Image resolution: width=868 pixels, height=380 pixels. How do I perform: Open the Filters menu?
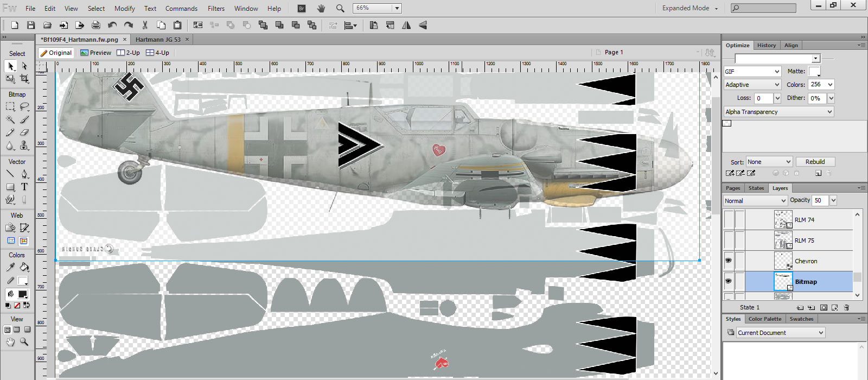tap(216, 8)
